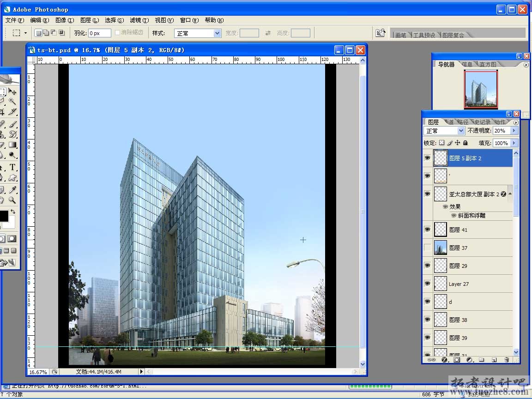Click Add to selection mode icon
Viewport: 532px width, 399px height.
[x=46, y=33]
